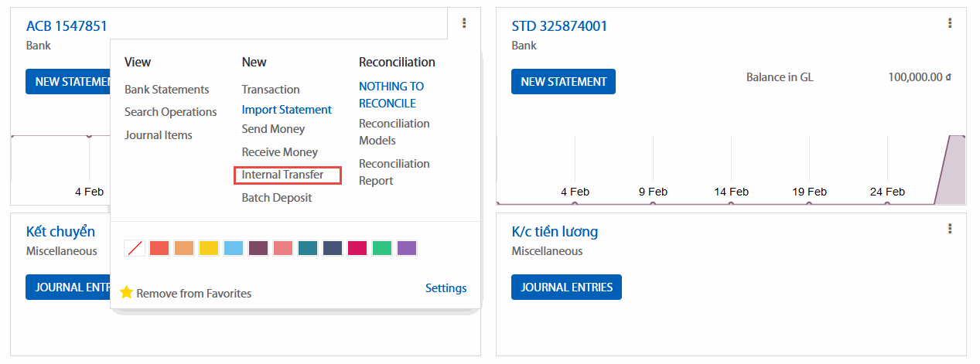
Task: Choose the yellow color swatch
Action: point(209,248)
